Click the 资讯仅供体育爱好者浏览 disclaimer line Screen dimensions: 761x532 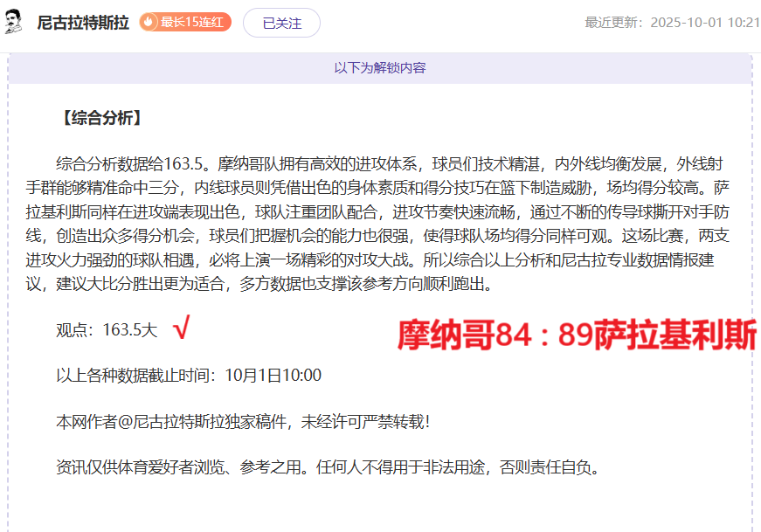pyautogui.click(x=175, y=467)
